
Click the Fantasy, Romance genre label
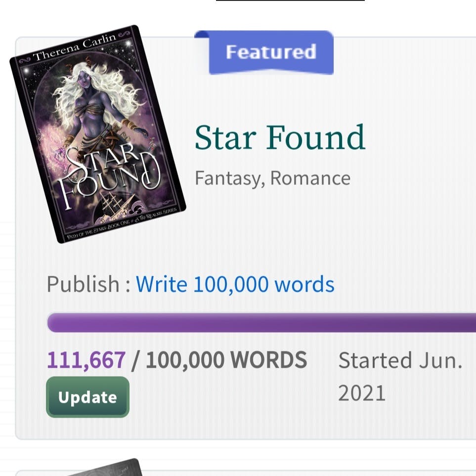pyautogui.click(x=272, y=178)
